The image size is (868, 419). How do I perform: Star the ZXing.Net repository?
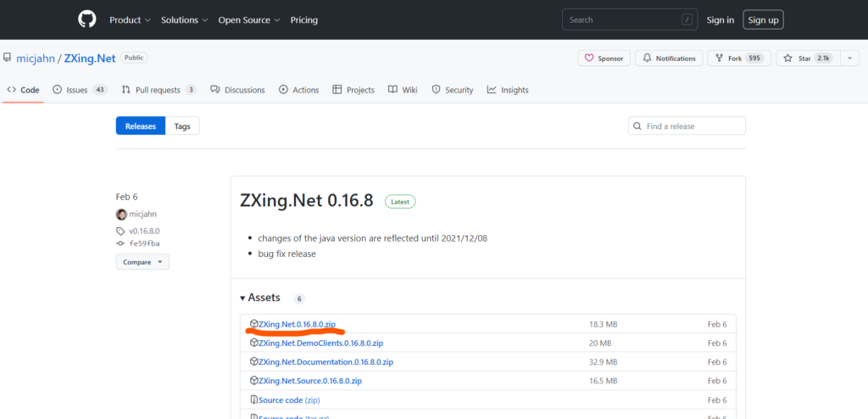[808, 59]
